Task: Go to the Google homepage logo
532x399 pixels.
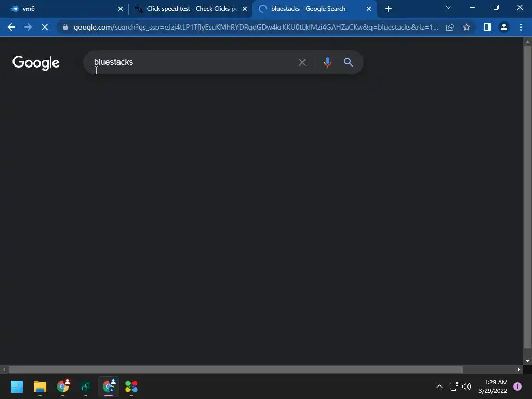Action: click(36, 63)
